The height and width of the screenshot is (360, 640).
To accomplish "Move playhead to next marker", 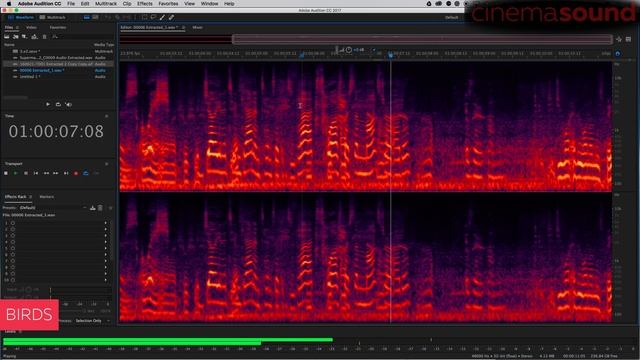I will coord(66,173).
